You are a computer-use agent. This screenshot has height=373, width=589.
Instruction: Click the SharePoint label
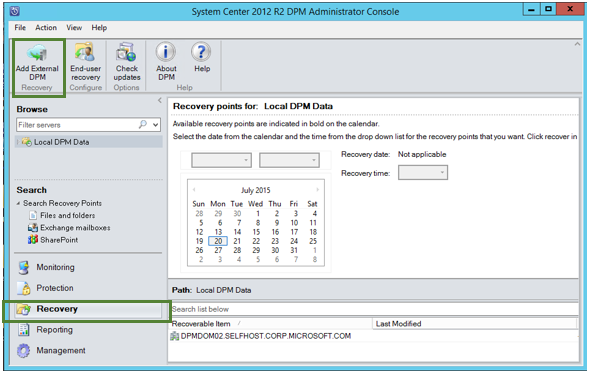tap(59, 240)
